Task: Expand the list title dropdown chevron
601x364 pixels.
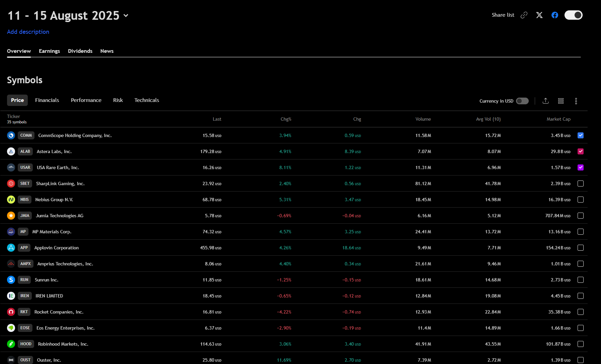Action: 126,16
